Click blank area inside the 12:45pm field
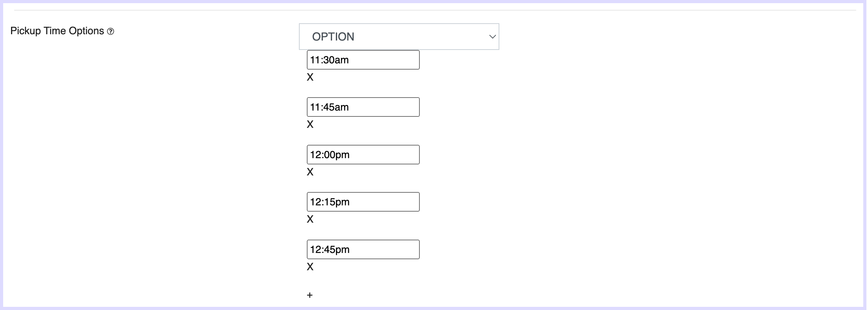This screenshot has width=868, height=310. [x=386, y=249]
